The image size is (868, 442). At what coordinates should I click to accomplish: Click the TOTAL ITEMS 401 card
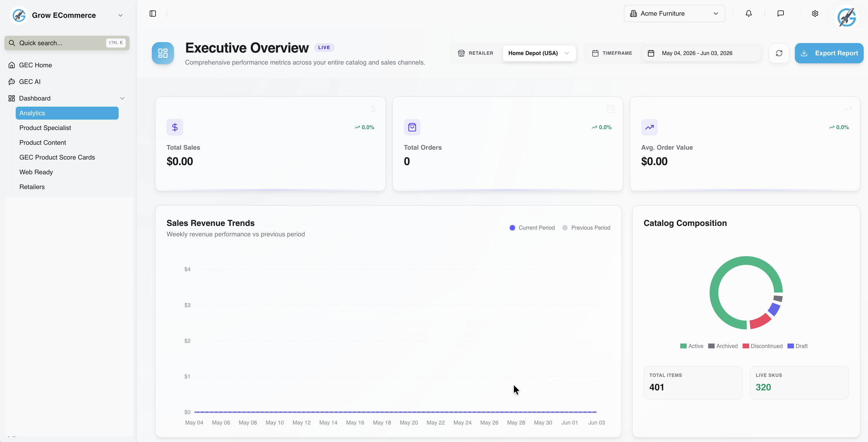pyautogui.click(x=692, y=383)
